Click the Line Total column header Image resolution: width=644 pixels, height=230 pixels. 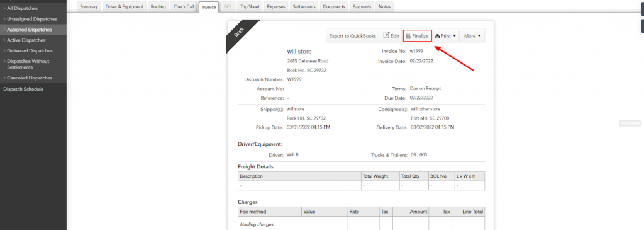pyautogui.click(x=468, y=212)
